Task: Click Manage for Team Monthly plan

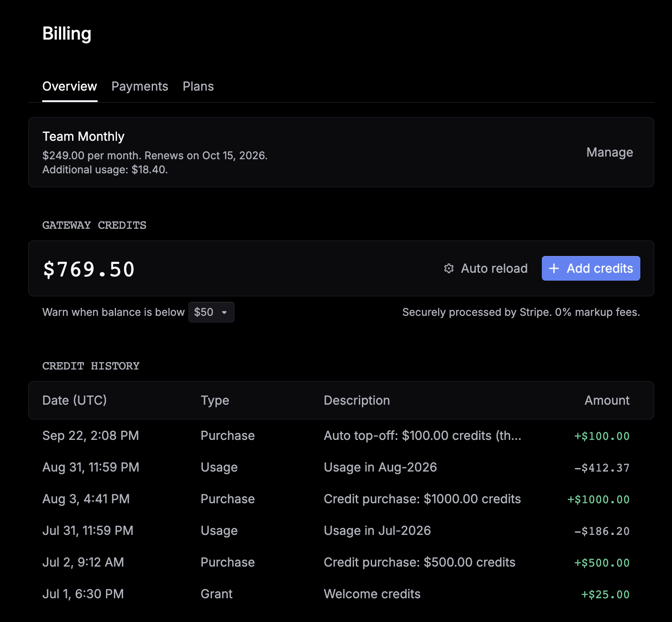Action: point(610,152)
